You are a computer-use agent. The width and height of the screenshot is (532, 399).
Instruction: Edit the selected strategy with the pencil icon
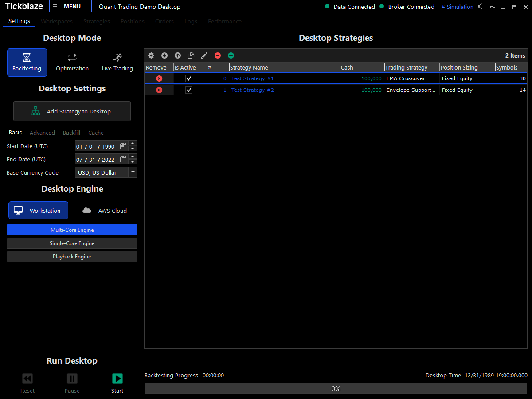click(204, 55)
